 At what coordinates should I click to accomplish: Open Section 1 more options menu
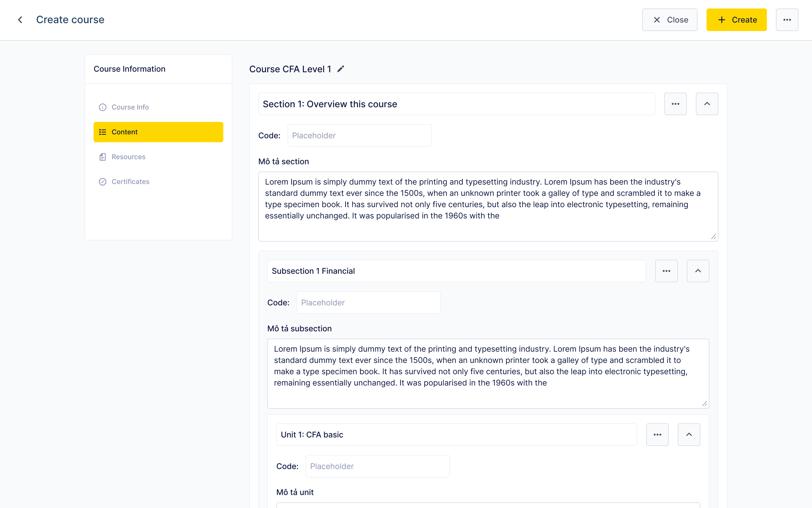676,104
